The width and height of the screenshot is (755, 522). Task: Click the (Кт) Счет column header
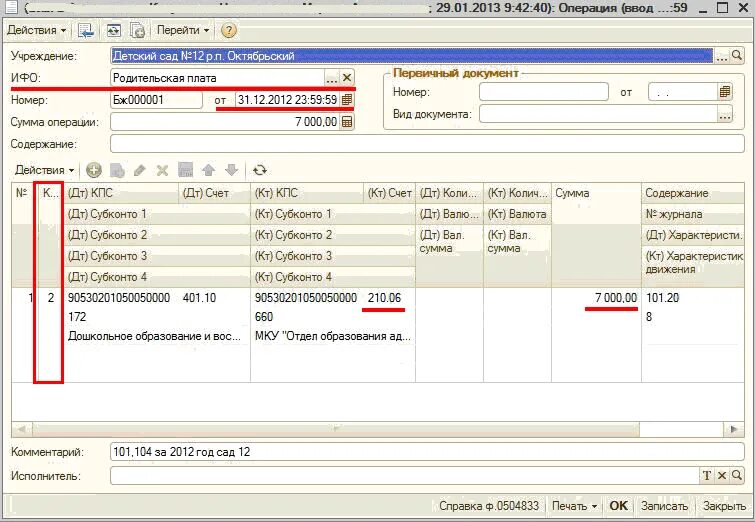click(390, 193)
